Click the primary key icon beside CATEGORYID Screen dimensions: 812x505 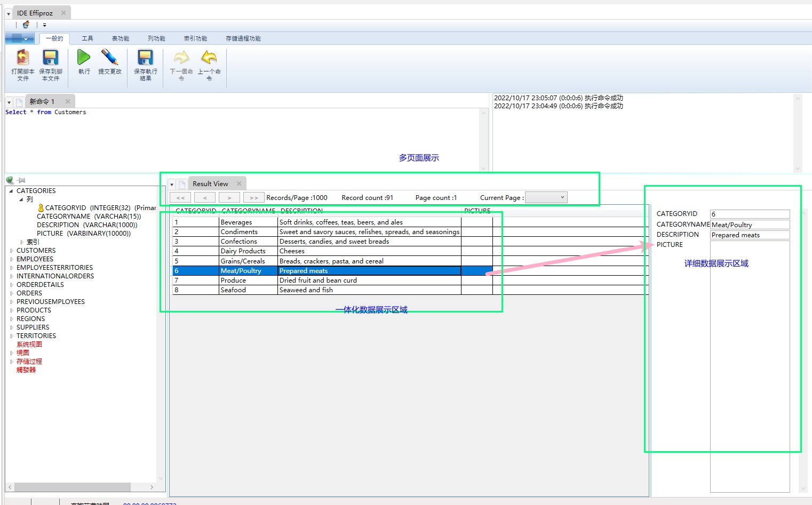tap(41, 208)
